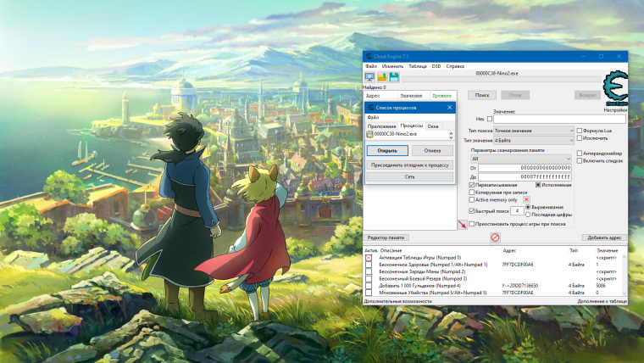Check Приостановить процесс игры при поиске

(472, 224)
